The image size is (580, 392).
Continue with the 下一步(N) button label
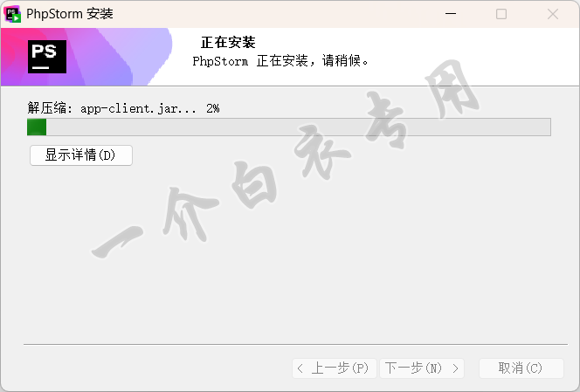pyautogui.click(x=413, y=368)
